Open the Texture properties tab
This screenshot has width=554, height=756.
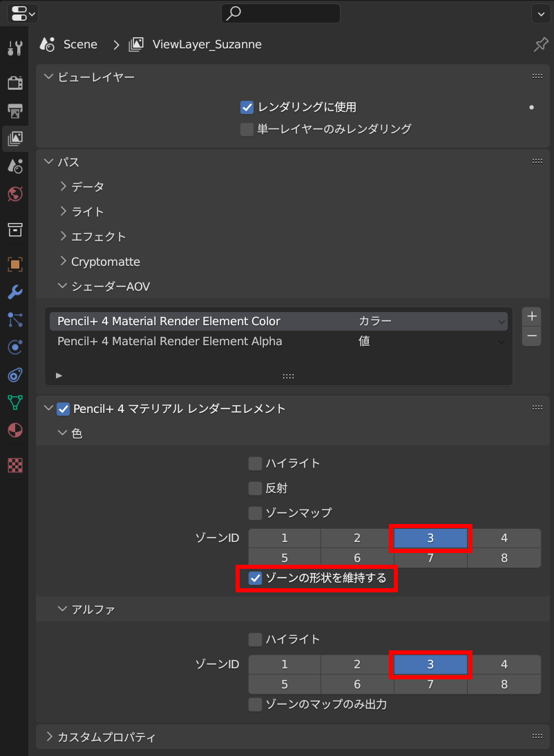pyautogui.click(x=15, y=465)
